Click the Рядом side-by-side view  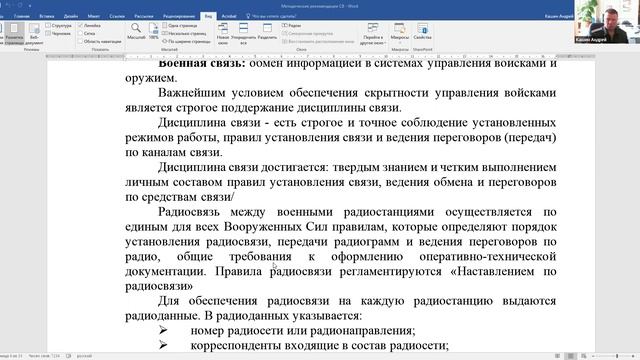tap(291, 25)
